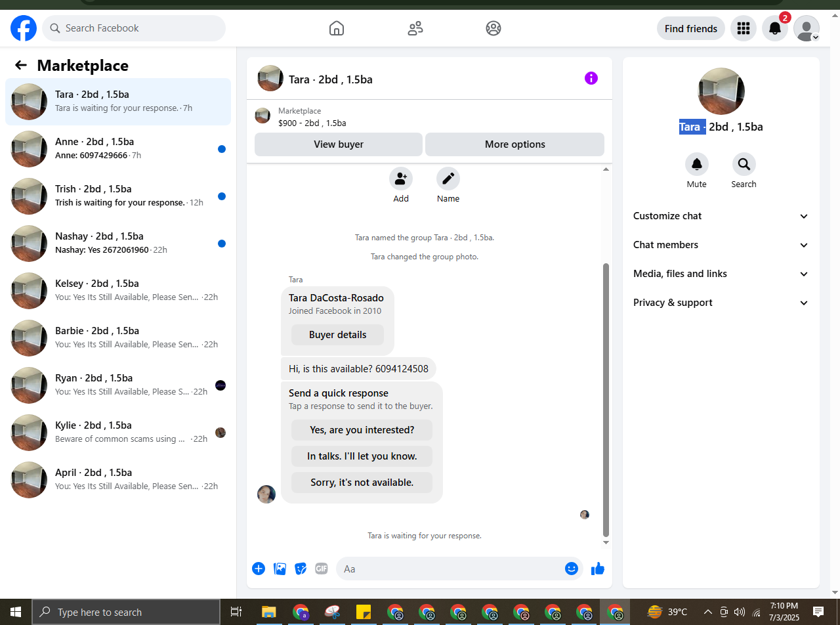
Task: Focus the Search Facebook field
Action: click(134, 28)
